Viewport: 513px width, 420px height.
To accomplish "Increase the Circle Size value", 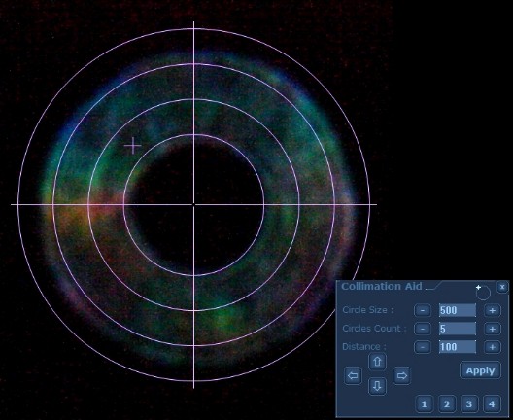I will point(493,310).
